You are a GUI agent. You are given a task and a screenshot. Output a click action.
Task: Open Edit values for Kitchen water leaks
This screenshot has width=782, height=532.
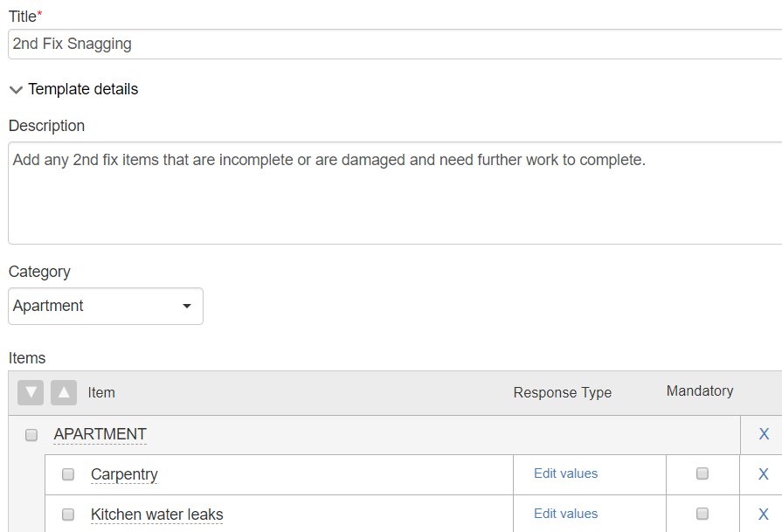(x=565, y=514)
